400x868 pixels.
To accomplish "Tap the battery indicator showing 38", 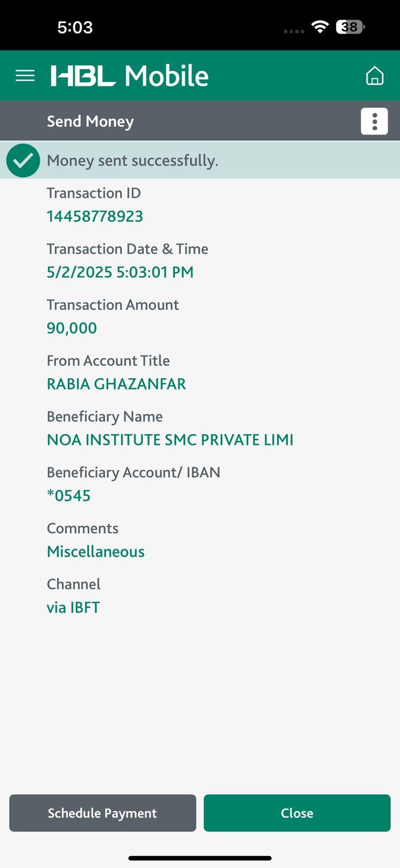I will pos(350,27).
